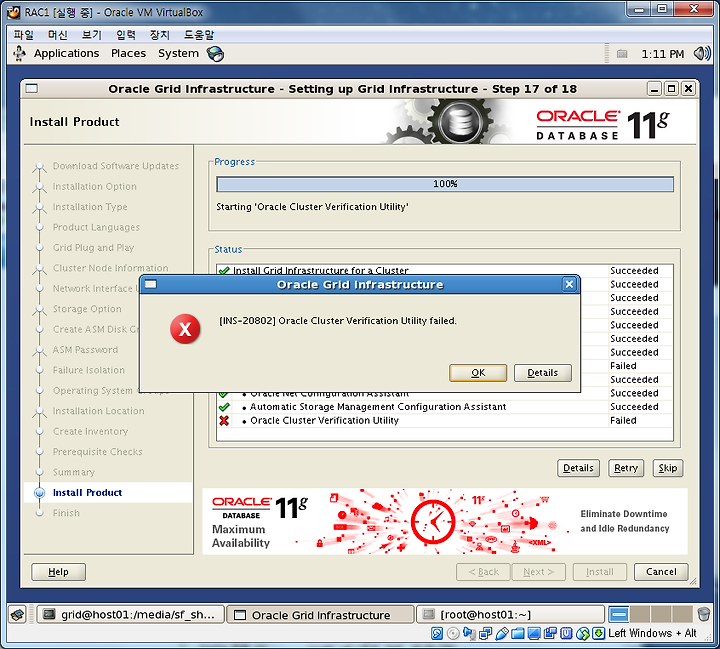720x649 pixels.
Task: Click VirtualBox mouse integration status icon
Action: point(582,634)
